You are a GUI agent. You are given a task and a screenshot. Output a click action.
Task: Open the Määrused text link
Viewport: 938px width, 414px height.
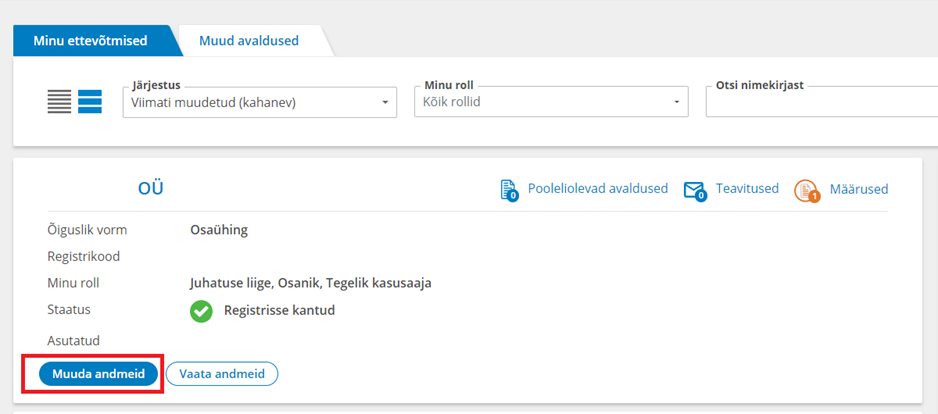(x=858, y=190)
